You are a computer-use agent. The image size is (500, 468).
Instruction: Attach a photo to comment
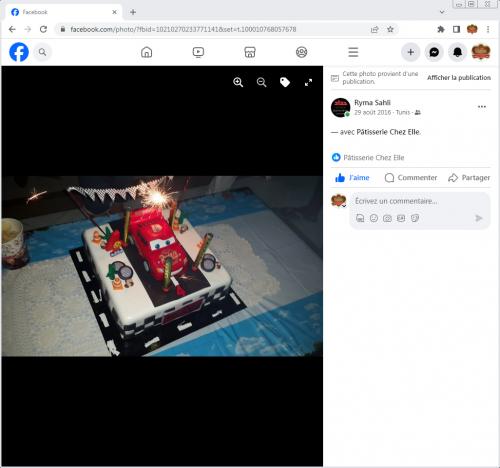387,218
